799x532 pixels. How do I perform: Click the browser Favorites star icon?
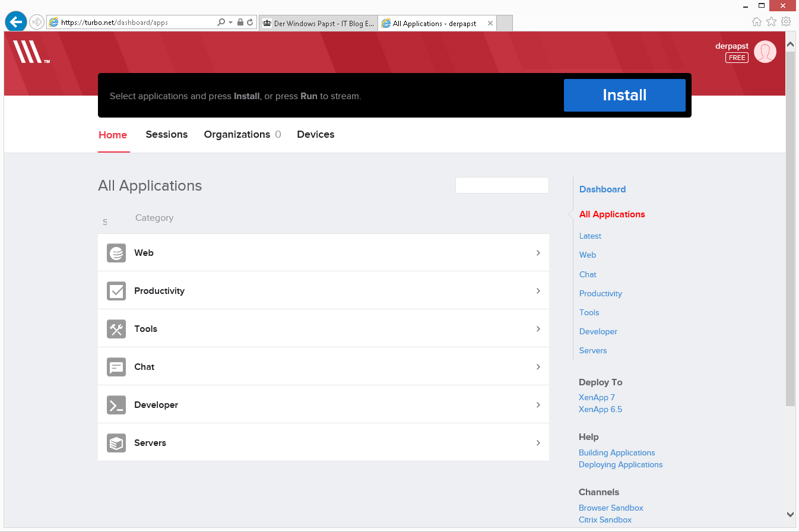(x=771, y=22)
